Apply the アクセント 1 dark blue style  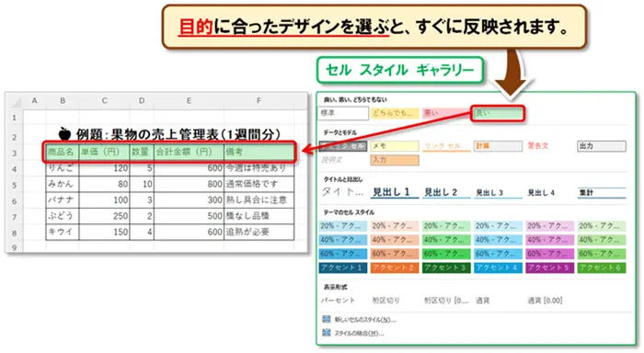click(x=343, y=268)
